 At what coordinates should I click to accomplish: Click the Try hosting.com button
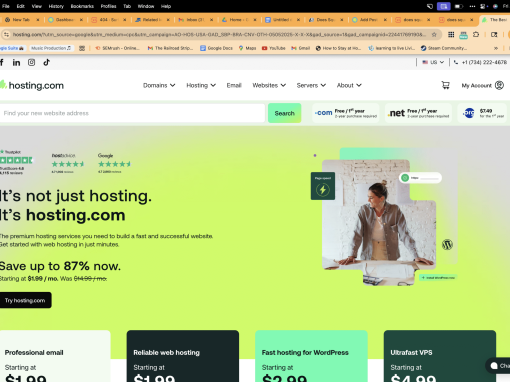25,300
